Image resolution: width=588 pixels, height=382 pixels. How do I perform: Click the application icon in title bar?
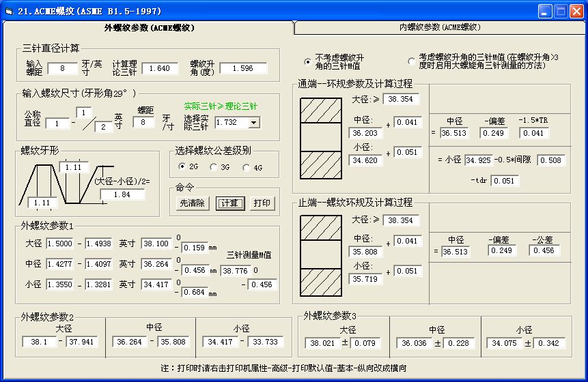point(8,11)
